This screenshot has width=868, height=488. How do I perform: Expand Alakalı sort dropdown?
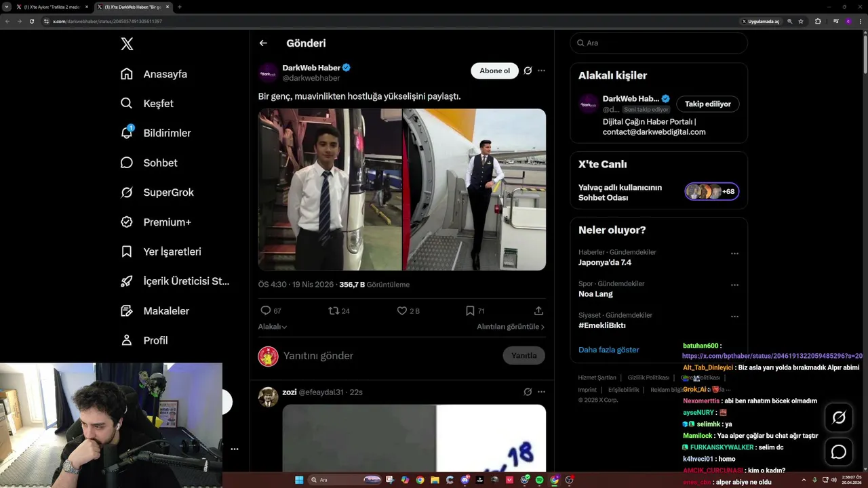272,327
